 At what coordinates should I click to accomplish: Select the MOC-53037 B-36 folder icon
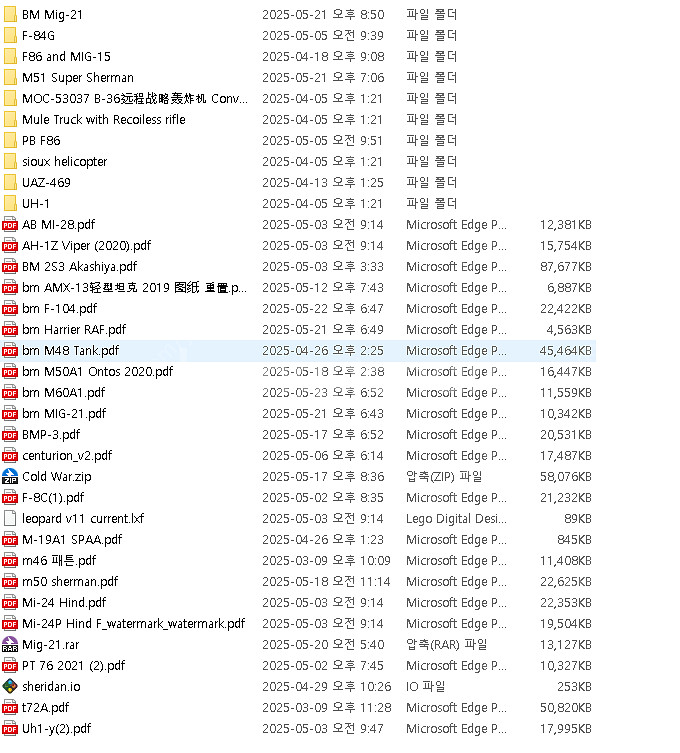pos(10,98)
